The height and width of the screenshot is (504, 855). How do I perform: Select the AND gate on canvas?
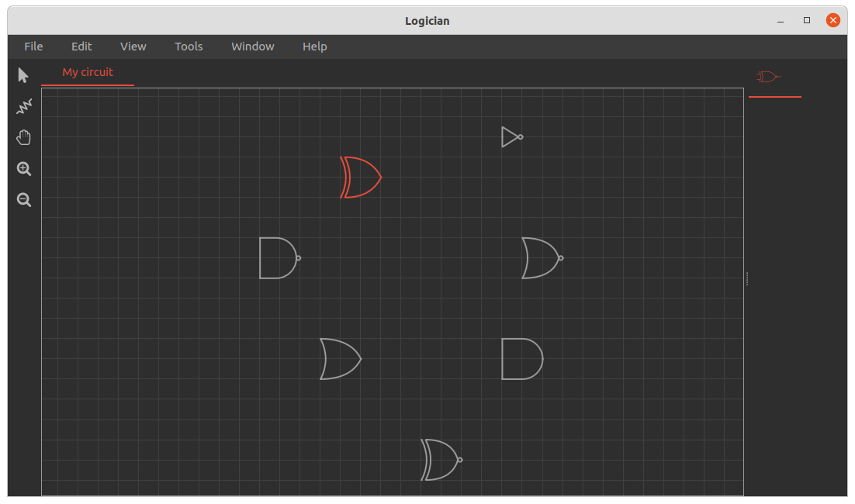pyautogui.click(x=521, y=359)
